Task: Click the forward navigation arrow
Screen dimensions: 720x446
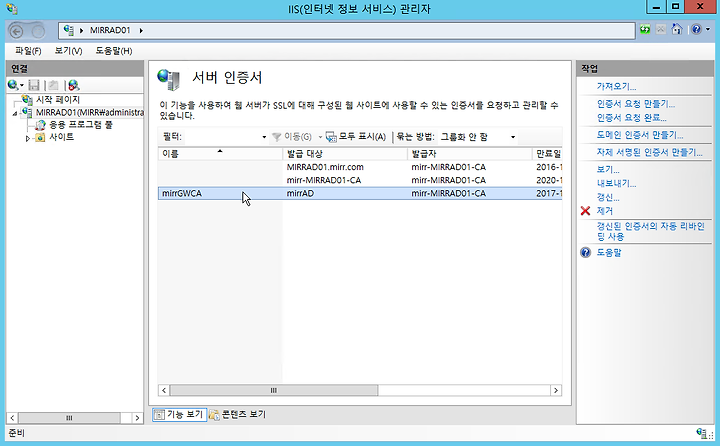Action: point(39,31)
